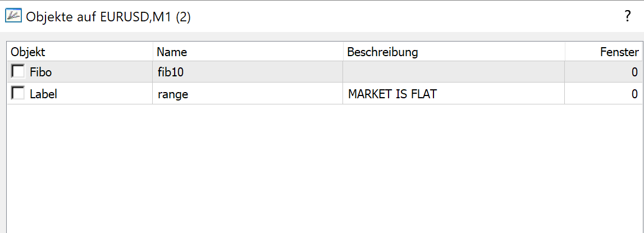The image size is (644, 233).
Task: Sort by the Beschreibung column header
Action: (454, 52)
